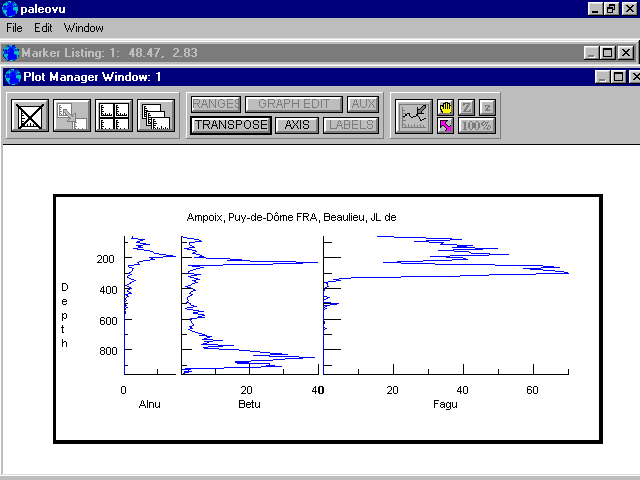Click the LABELS button
The width and height of the screenshot is (640, 480).
point(350,125)
